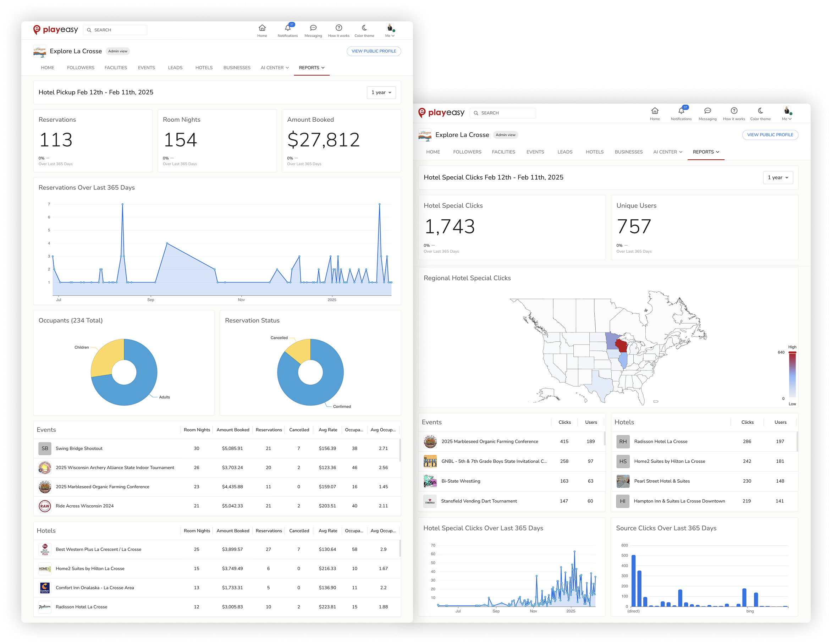
Task: Click Radisson Hotel RH avatar icon
Action: tap(623, 442)
